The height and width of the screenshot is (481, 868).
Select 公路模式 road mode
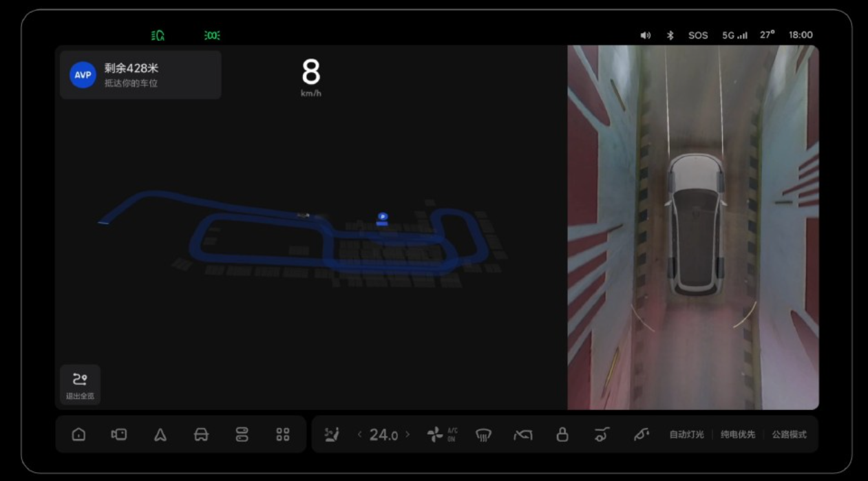[x=789, y=434]
